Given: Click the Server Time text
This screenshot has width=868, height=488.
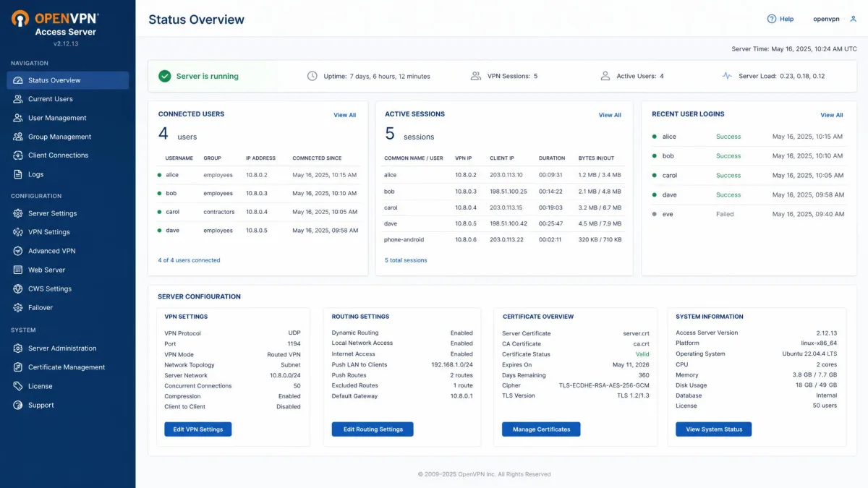Looking at the screenshot, I should 794,49.
